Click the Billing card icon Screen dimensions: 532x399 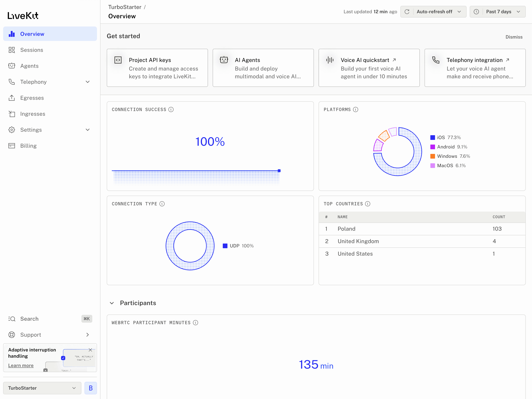click(12, 146)
